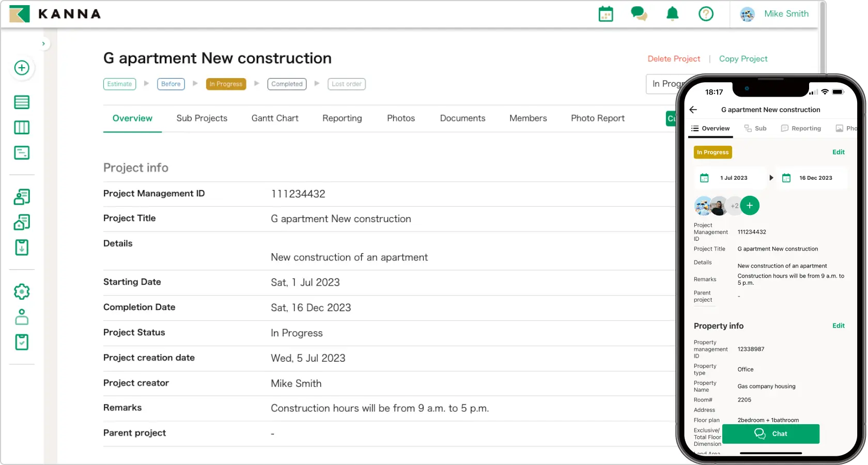Open the calendar icon in top bar
Screen dimensions: 868x465
click(x=606, y=14)
